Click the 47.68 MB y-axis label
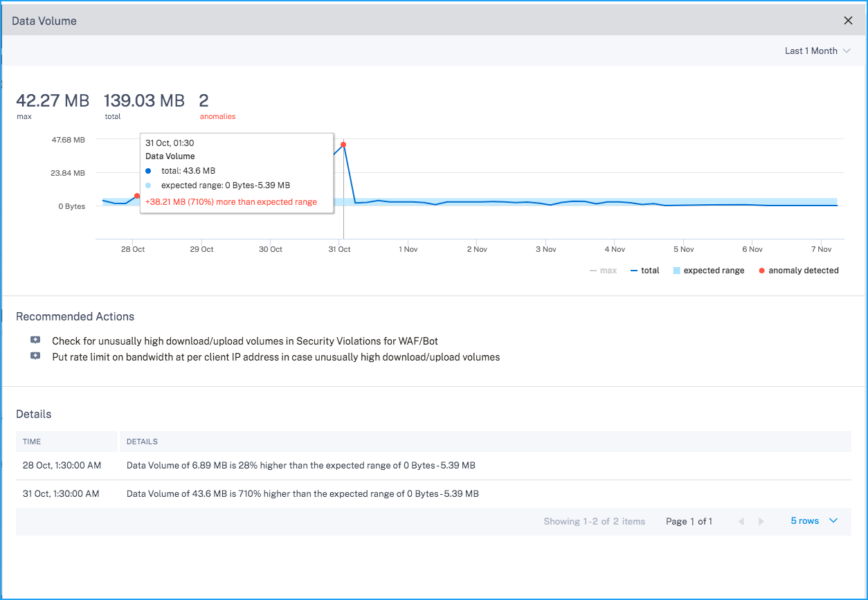The image size is (868, 600). coord(68,140)
